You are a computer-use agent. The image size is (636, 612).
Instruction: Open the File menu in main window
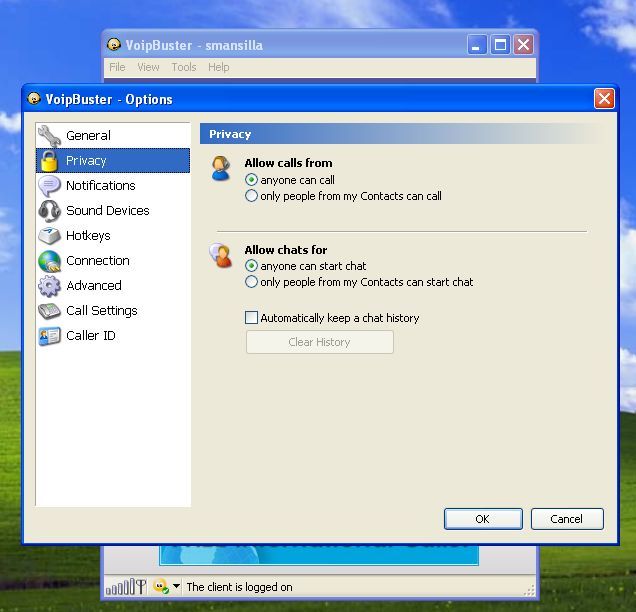tap(117, 67)
